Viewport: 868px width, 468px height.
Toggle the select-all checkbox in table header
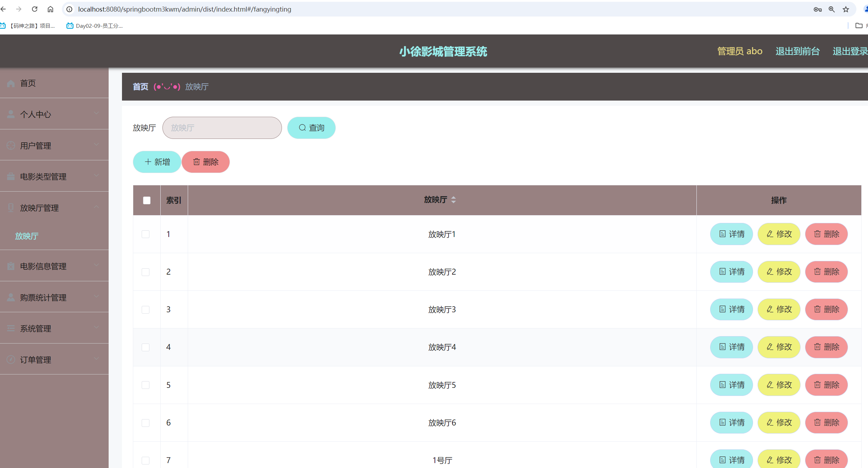[x=147, y=200]
